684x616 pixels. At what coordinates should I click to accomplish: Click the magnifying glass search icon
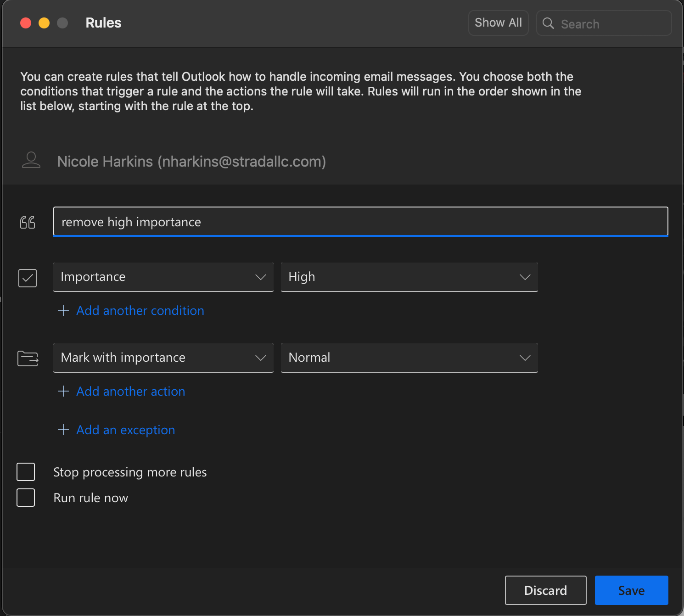coord(548,23)
